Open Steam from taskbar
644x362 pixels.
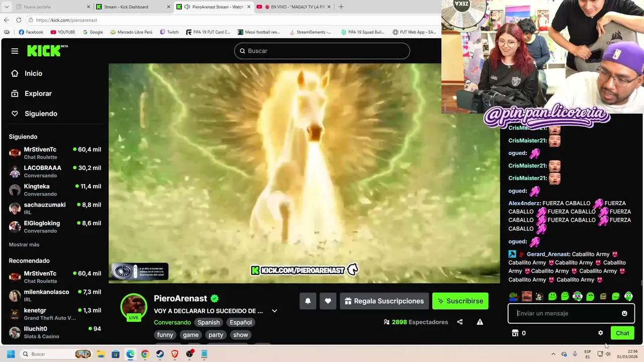click(160, 354)
